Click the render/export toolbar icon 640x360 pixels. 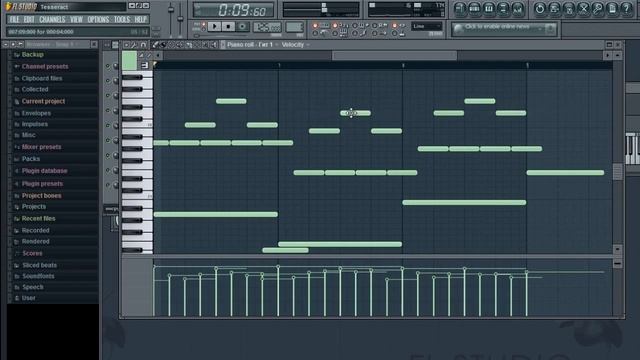[x=569, y=9]
